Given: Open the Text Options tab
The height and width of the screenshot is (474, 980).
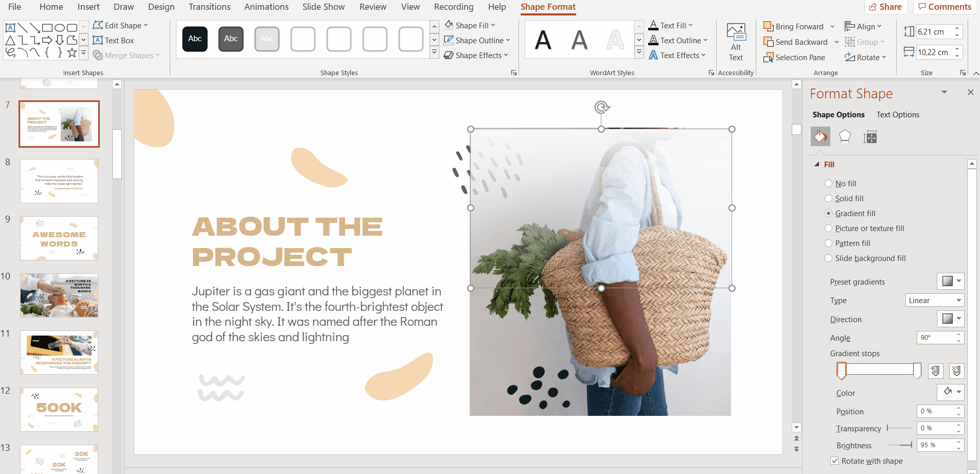Looking at the screenshot, I should tap(898, 115).
